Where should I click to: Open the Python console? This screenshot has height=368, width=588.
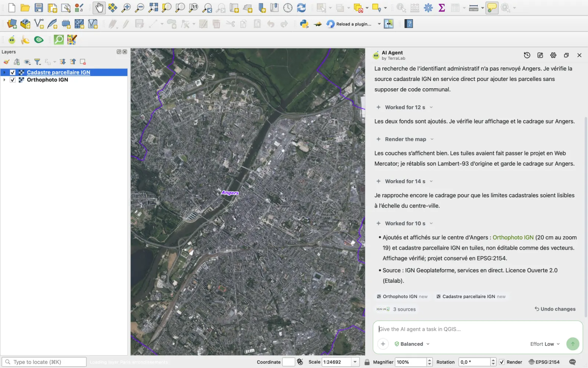pos(304,24)
